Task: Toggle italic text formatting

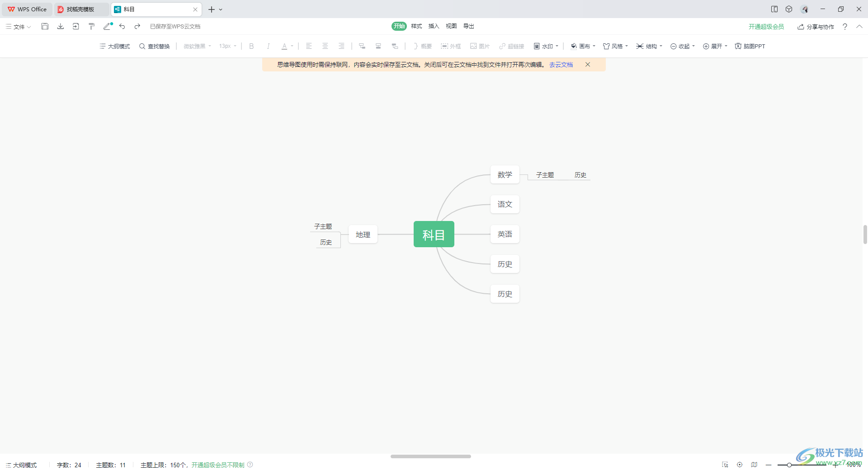Action: (268, 46)
